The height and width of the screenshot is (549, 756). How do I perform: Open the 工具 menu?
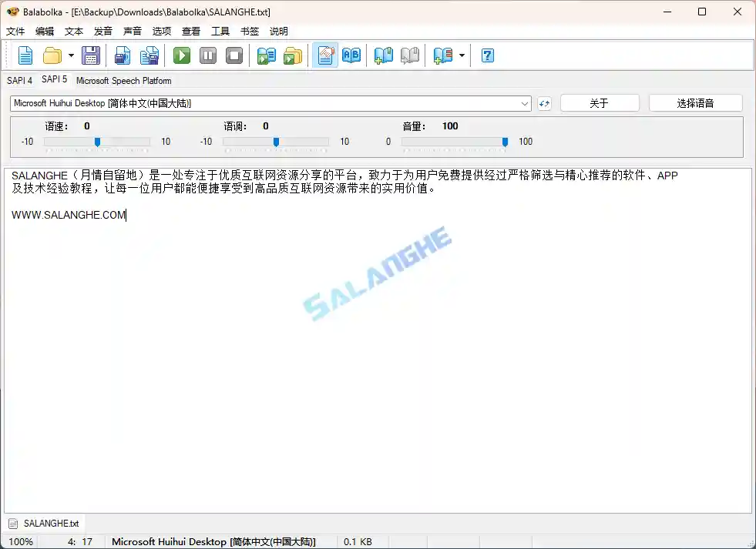click(x=220, y=32)
